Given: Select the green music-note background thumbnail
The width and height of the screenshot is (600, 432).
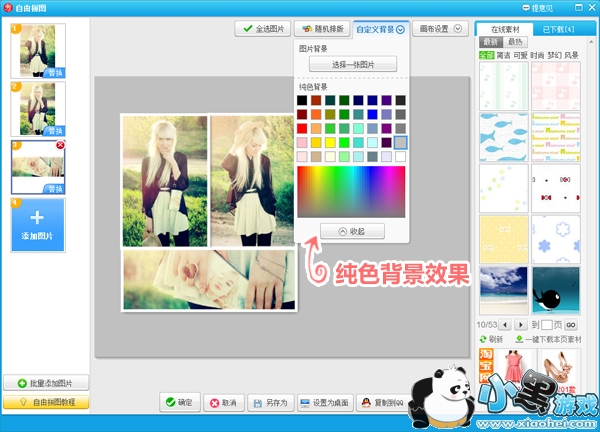Looking at the screenshot, I should [x=504, y=86].
